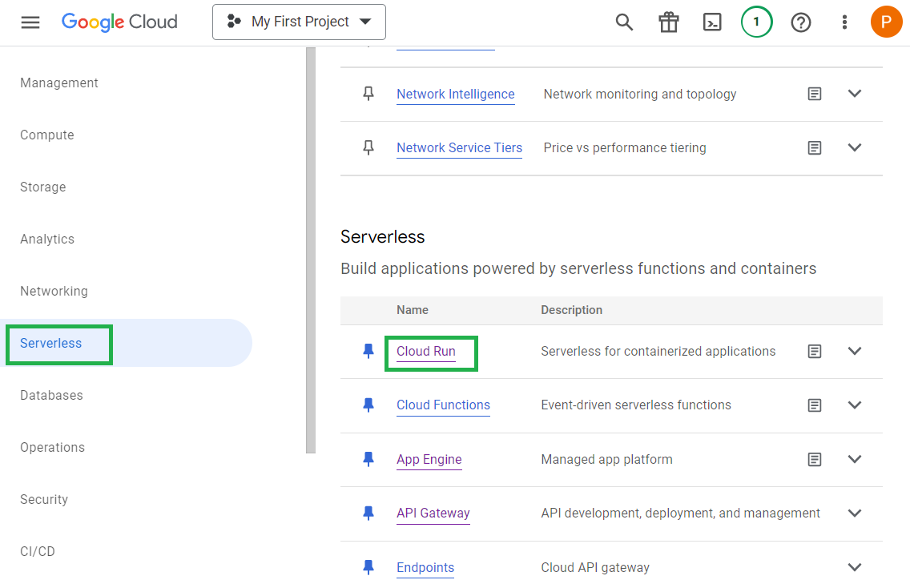Unpin API Gateway from navigation

tap(368, 513)
